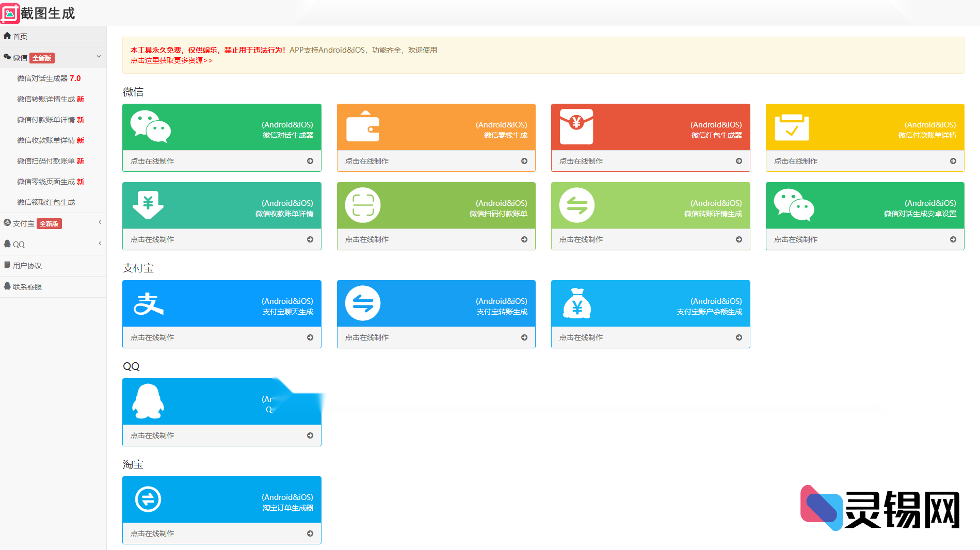Image resolution: width=980 pixels, height=550 pixels.
Task: Expand the QQ sidebar section
Action: (100, 244)
